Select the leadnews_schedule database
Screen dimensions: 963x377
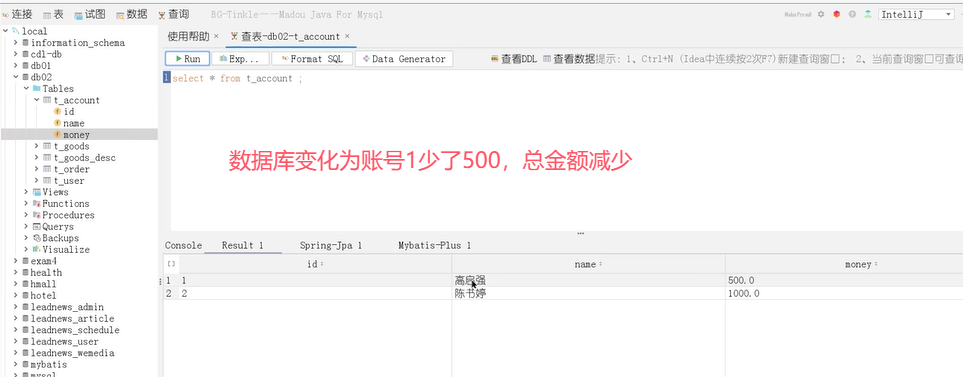(x=74, y=330)
